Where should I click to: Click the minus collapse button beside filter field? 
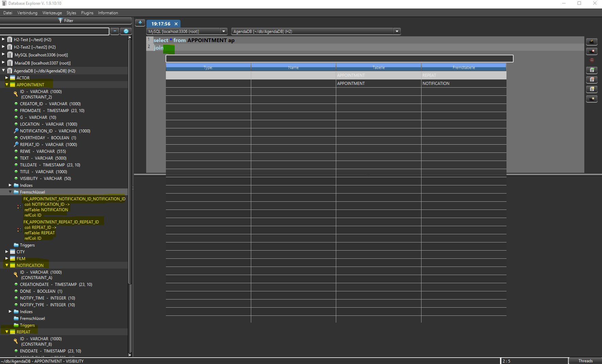tap(115, 31)
